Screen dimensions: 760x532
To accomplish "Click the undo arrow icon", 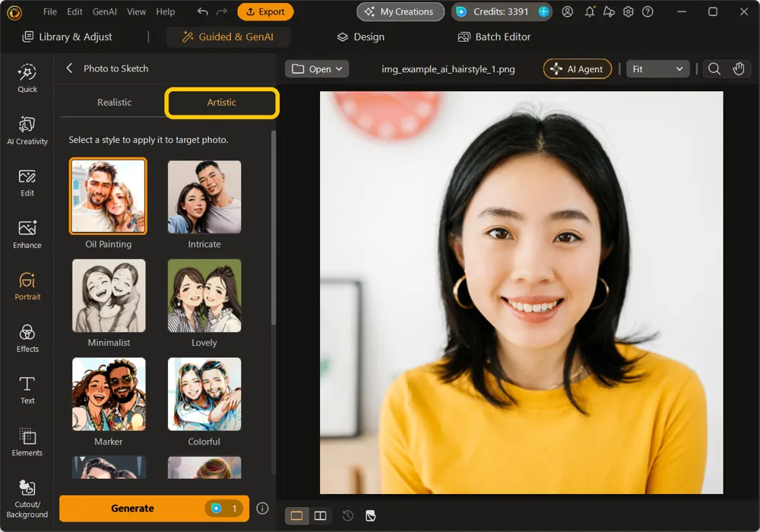I will click(203, 11).
